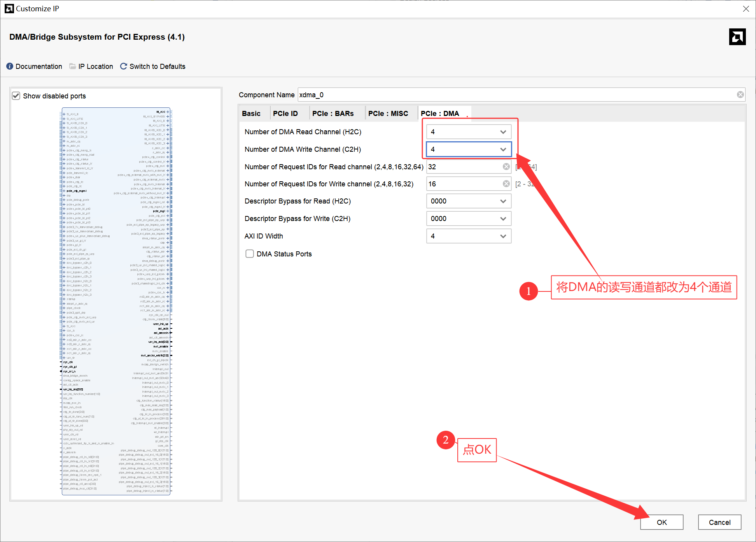756x542 pixels.
Task: Open the PCIe : BARs tab
Action: click(333, 114)
